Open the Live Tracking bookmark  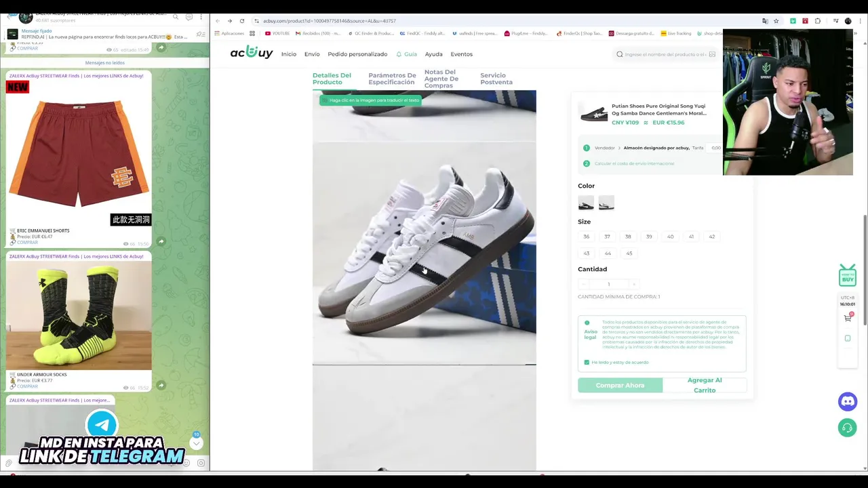coord(675,33)
